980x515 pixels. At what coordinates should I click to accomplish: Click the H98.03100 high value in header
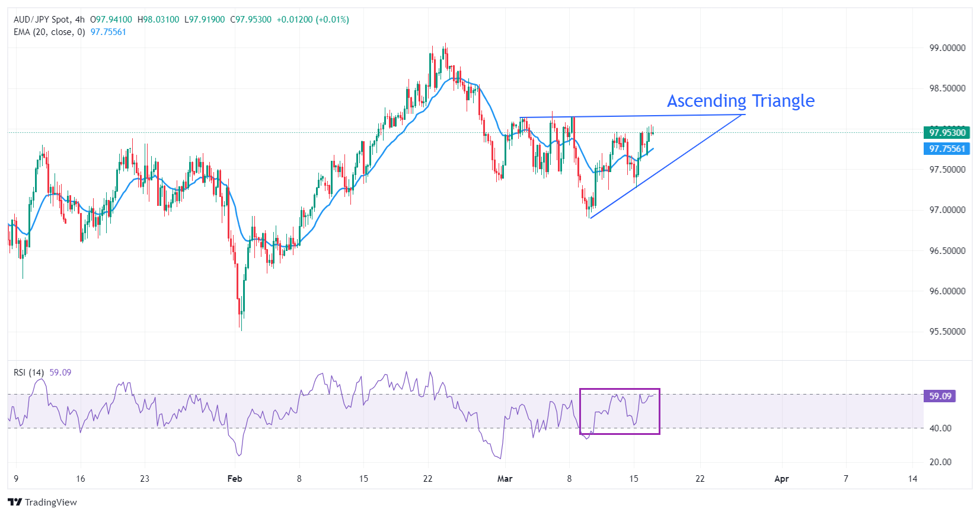tap(158, 20)
